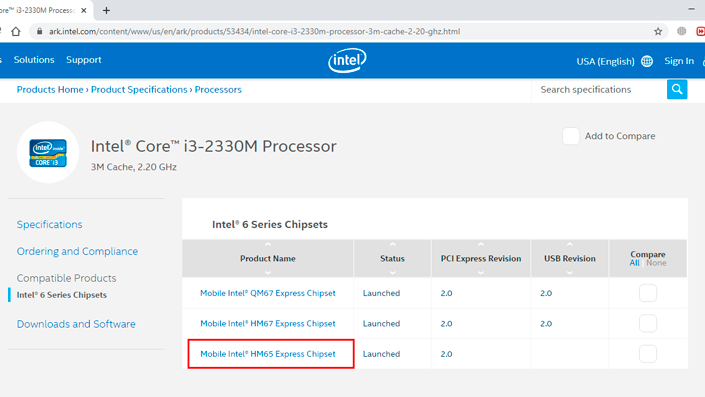Open Mobile Intel HM67 Express Chipset
705x397 pixels.
[x=268, y=324]
